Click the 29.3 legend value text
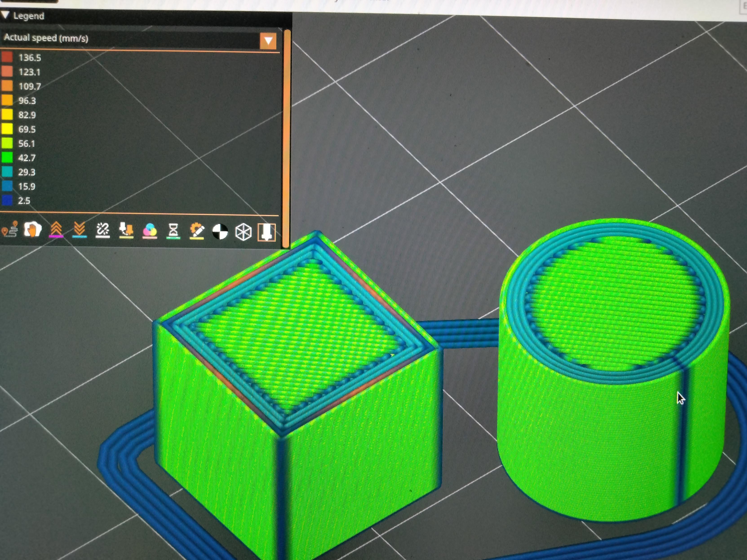 27,172
